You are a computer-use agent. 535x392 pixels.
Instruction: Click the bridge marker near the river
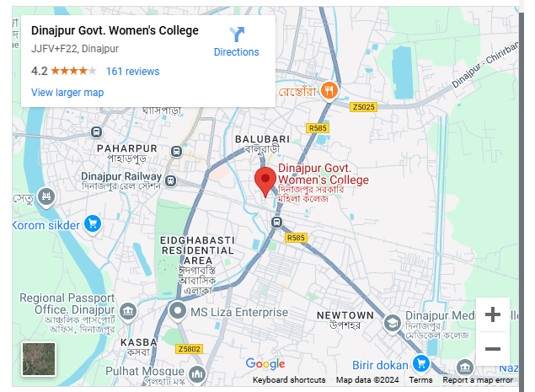tap(46, 197)
